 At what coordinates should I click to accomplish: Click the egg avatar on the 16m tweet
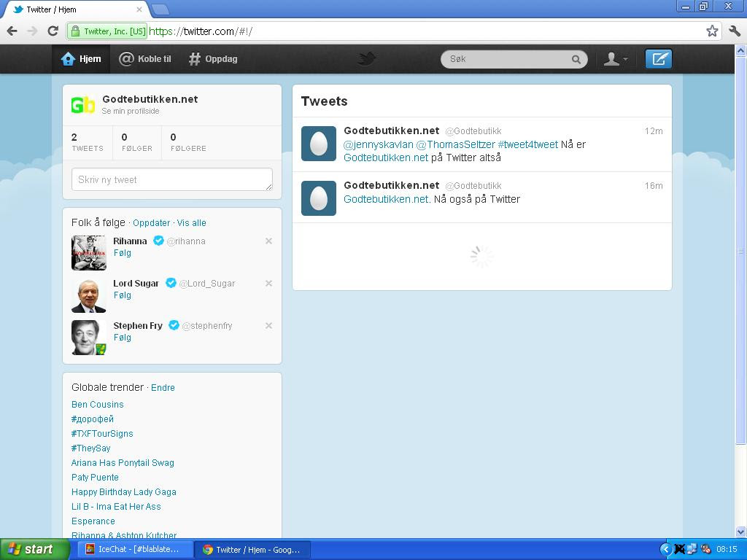(319, 198)
